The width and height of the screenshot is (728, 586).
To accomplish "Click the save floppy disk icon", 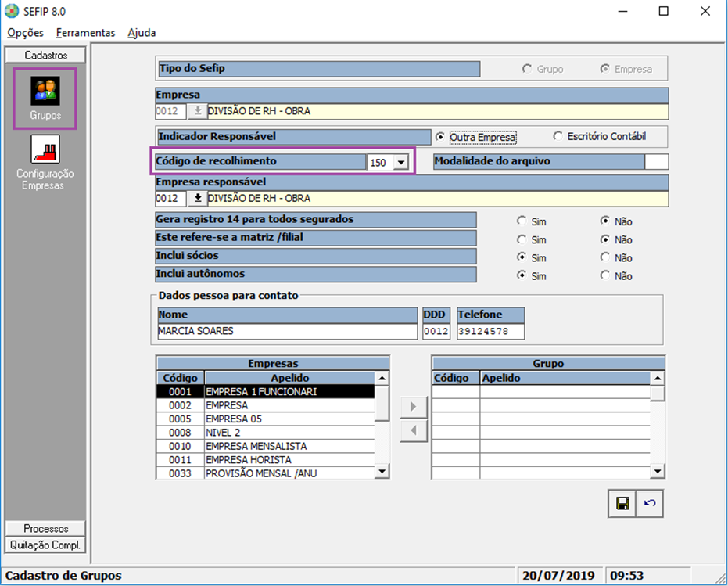I will 622,504.
